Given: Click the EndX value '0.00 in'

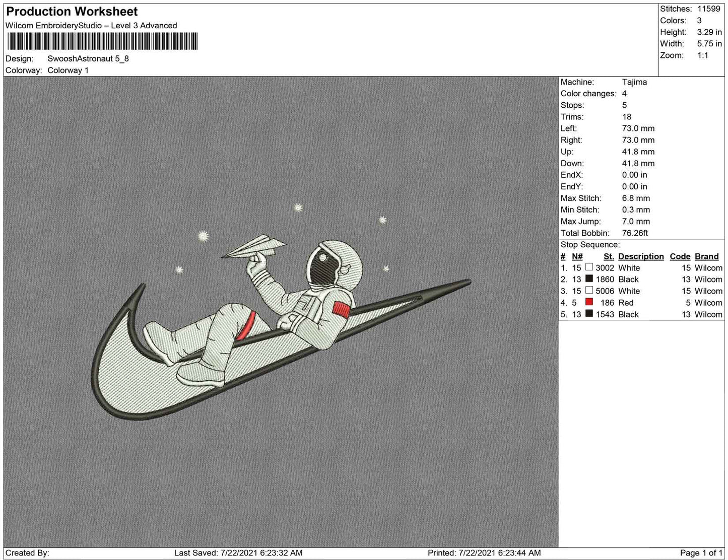Looking at the screenshot, I should [635, 175].
